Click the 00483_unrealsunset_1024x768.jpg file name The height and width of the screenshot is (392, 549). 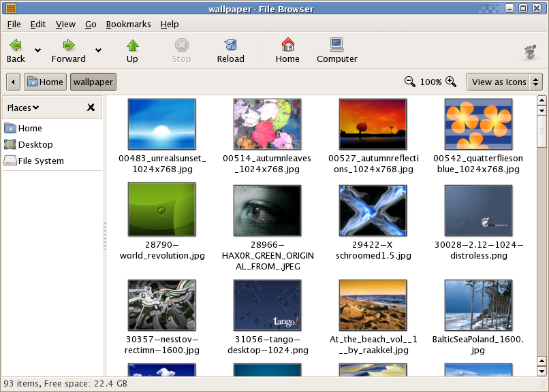pyautogui.click(x=163, y=163)
